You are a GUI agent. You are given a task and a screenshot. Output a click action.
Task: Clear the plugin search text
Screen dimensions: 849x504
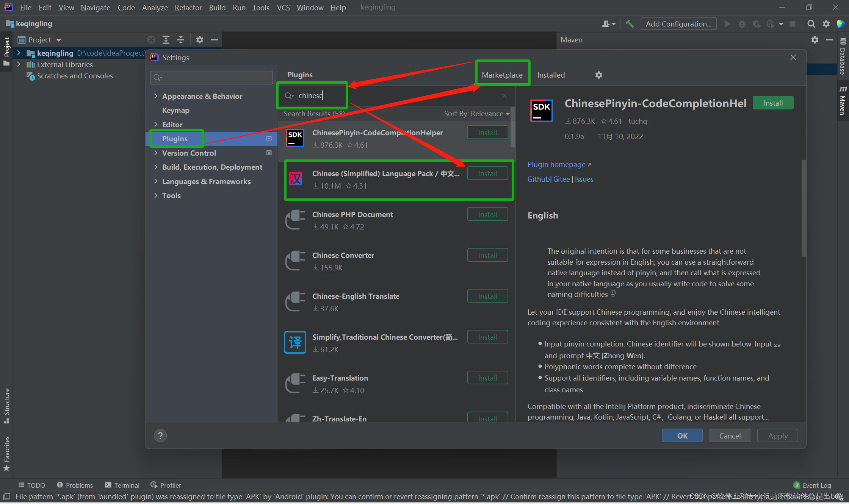click(x=504, y=96)
